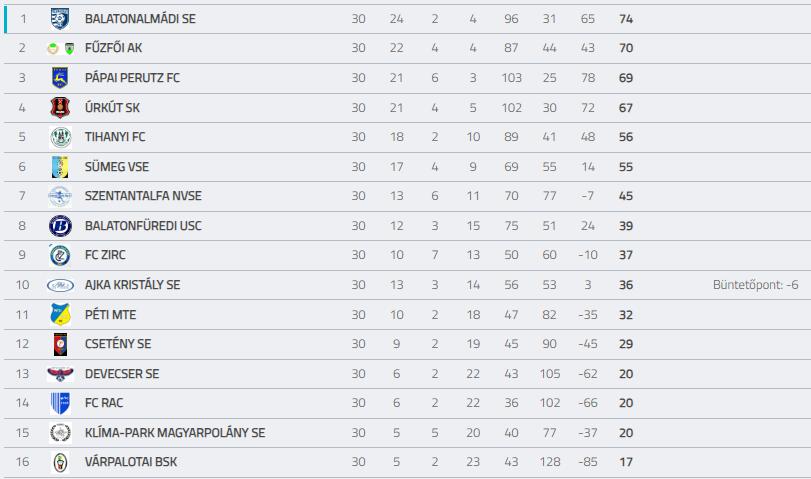Select the FC Zirc circular crest
811x479 pixels.
(x=60, y=255)
